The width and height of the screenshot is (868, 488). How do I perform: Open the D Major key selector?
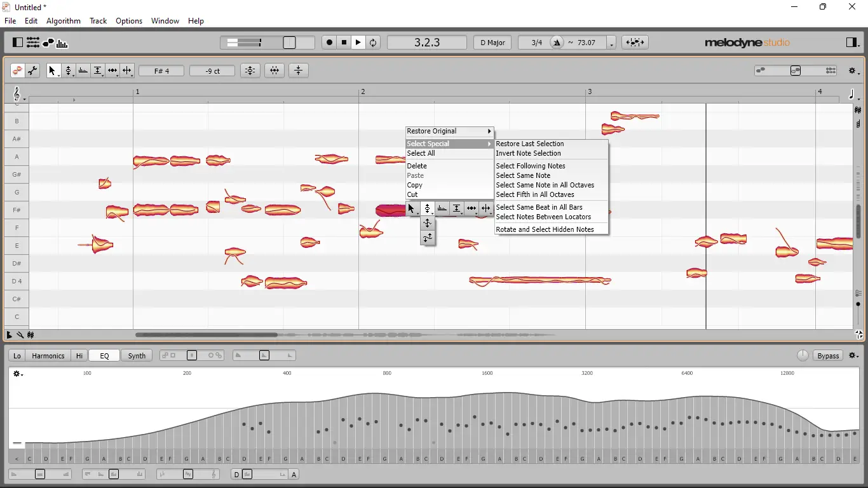coord(492,43)
